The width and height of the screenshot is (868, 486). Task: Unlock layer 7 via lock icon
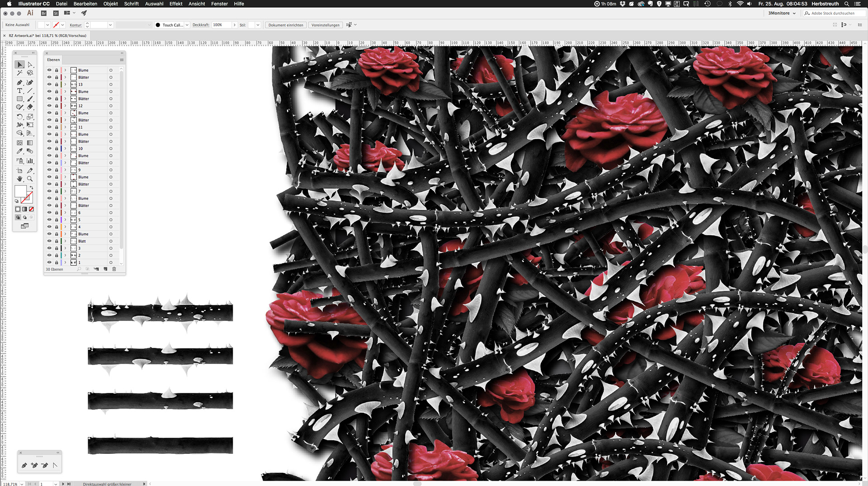57,191
